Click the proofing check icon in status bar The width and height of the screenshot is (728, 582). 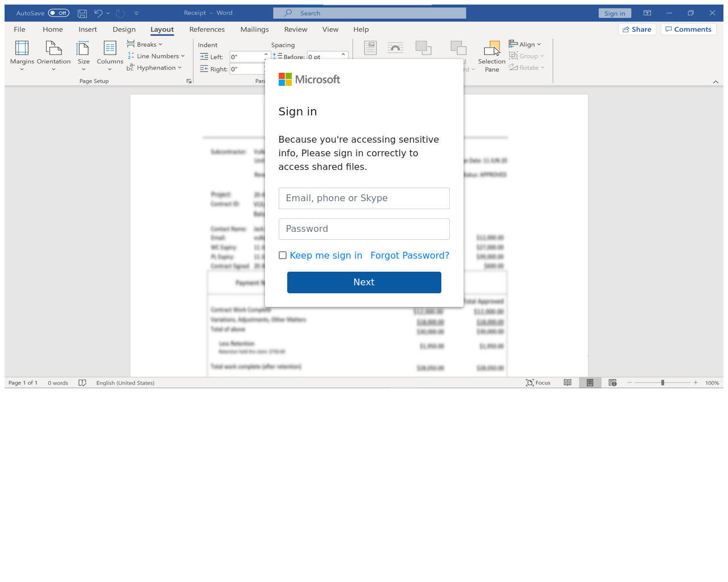(82, 383)
